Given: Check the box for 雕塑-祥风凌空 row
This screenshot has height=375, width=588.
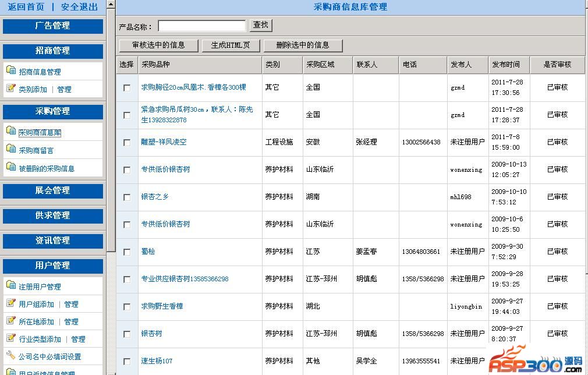Looking at the screenshot, I should pyautogui.click(x=127, y=143).
